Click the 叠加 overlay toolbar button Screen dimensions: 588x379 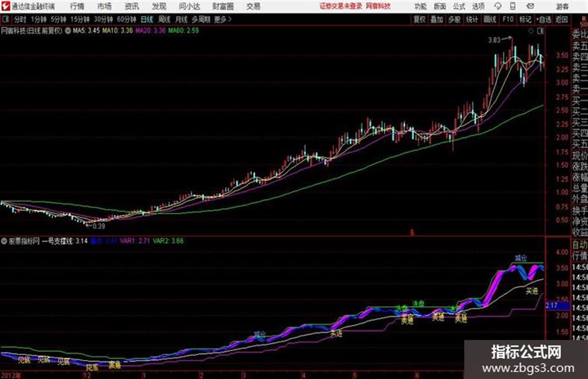[437, 19]
